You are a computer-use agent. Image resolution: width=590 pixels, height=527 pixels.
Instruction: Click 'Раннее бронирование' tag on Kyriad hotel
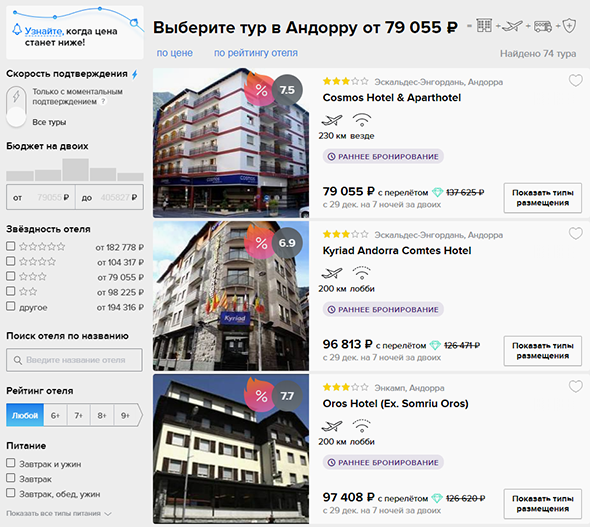pyautogui.click(x=383, y=310)
